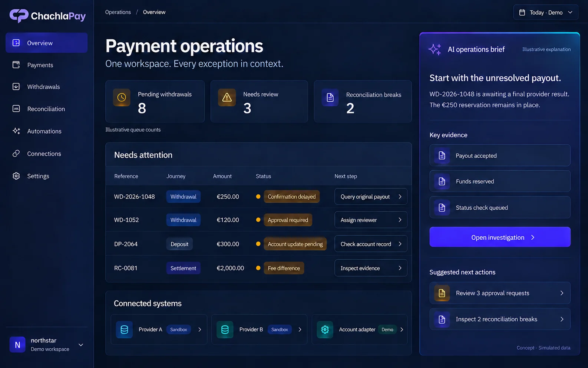
Task: Click the clock icon on Pending withdrawals
Action: click(x=122, y=98)
